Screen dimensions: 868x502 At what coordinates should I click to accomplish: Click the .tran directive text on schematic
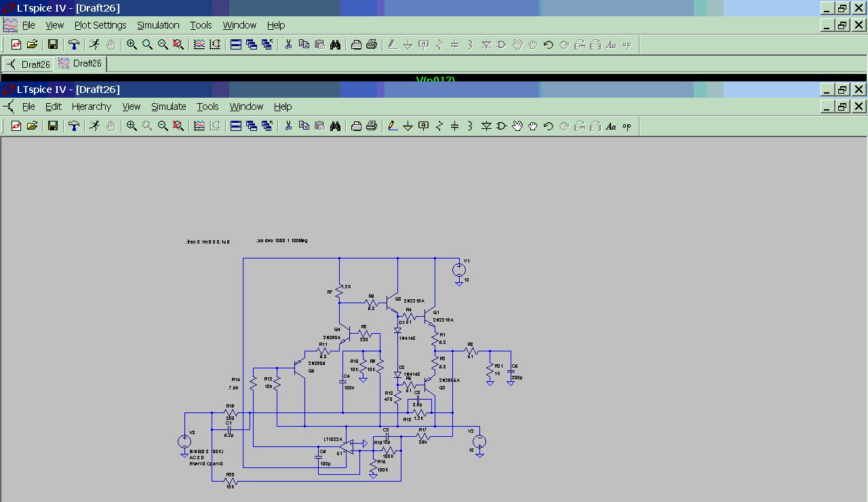pyautogui.click(x=208, y=241)
